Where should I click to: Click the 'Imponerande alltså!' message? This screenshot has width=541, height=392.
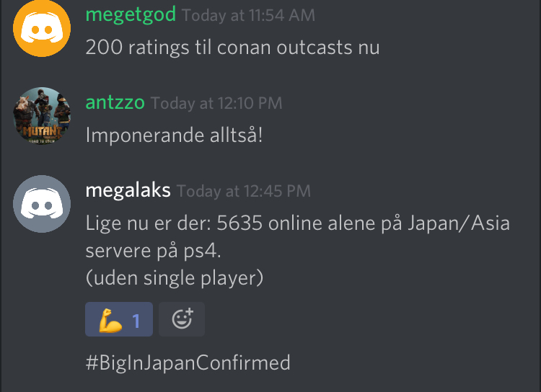(x=175, y=135)
